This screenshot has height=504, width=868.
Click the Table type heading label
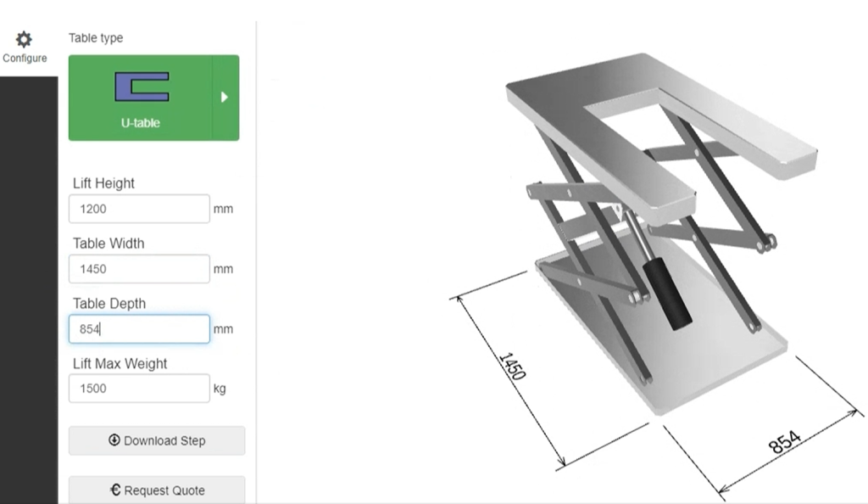point(96,38)
